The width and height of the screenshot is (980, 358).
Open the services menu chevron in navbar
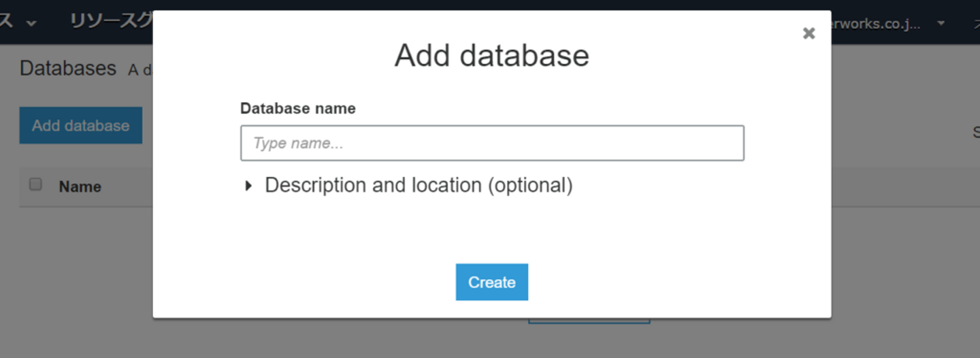tap(31, 23)
